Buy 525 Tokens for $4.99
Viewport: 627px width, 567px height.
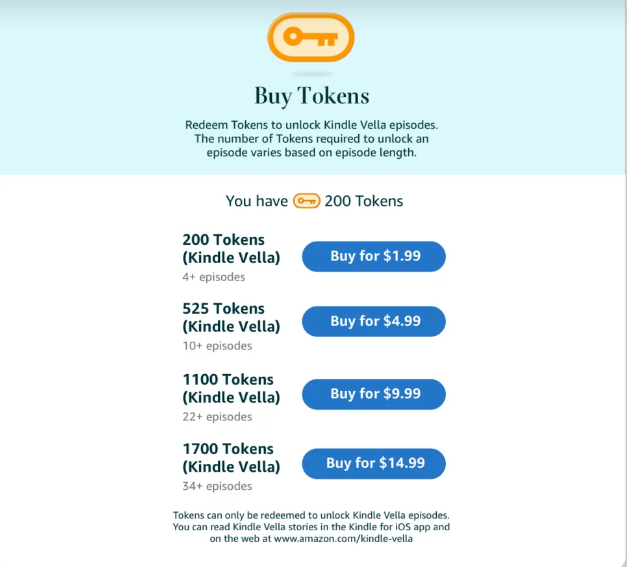click(x=373, y=321)
